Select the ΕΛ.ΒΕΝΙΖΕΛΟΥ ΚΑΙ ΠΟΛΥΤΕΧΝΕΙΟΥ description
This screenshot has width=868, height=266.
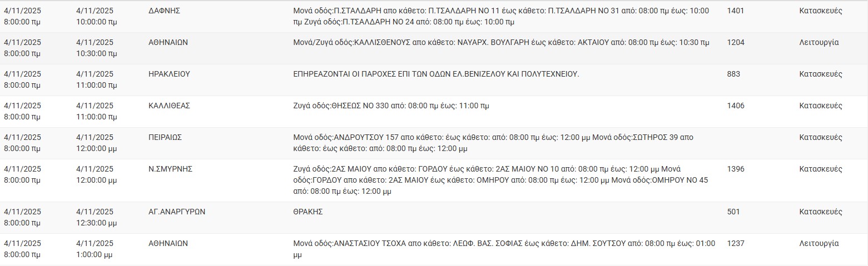pos(436,74)
